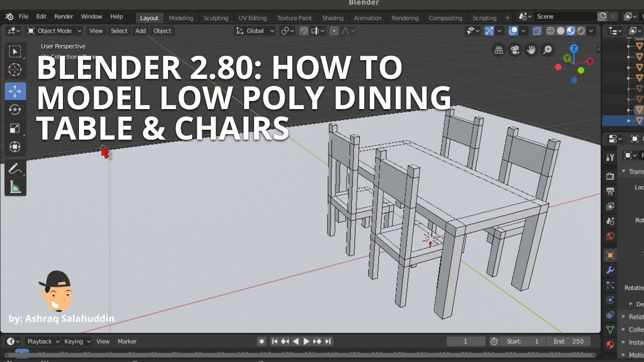Open the shading options dropdown arrow
Screen dimensions: 644x362
pyautogui.click(x=592, y=31)
